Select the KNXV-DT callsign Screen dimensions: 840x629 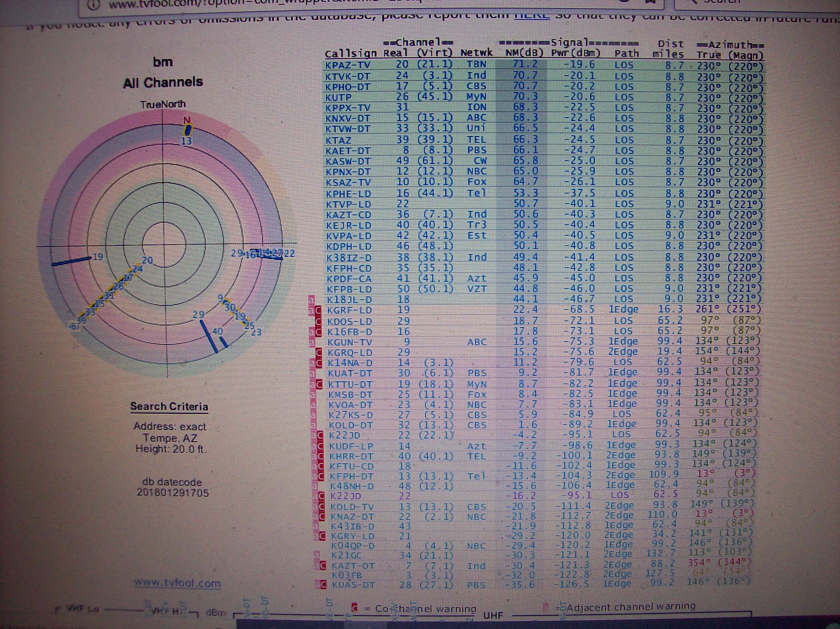tap(348, 119)
